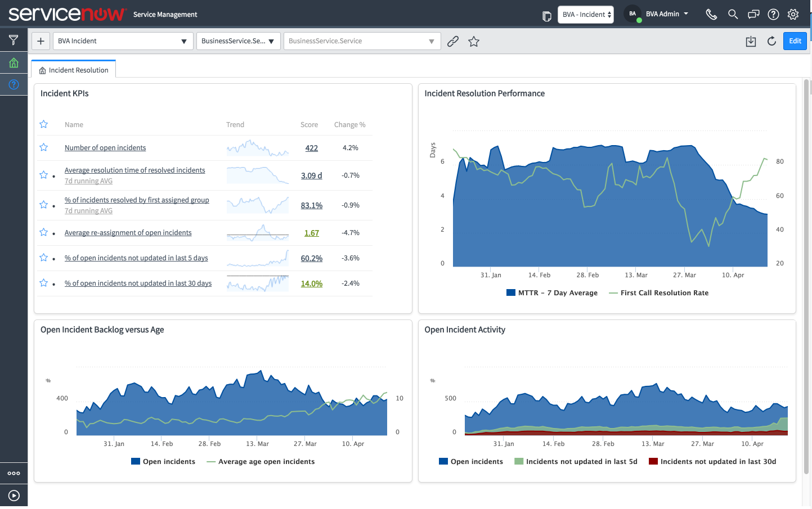
Task: Open global search with magnifier icon
Action: coord(733,14)
